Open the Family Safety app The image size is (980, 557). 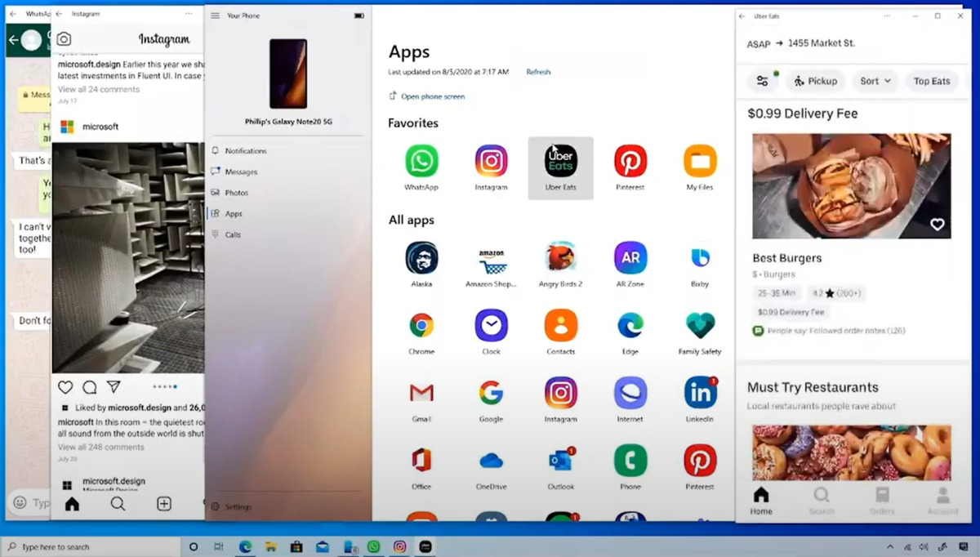pos(700,326)
